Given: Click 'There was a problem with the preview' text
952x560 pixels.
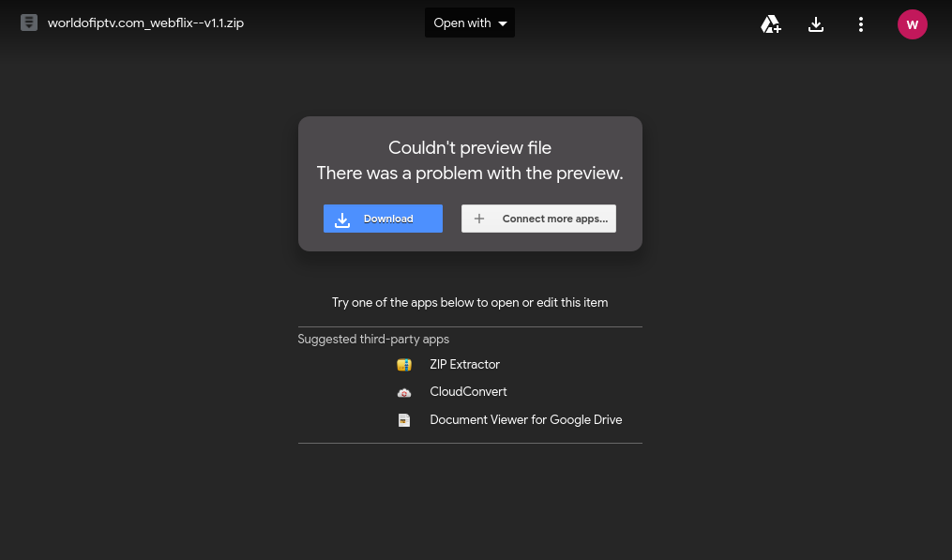Looking at the screenshot, I should pyautogui.click(x=470, y=174).
